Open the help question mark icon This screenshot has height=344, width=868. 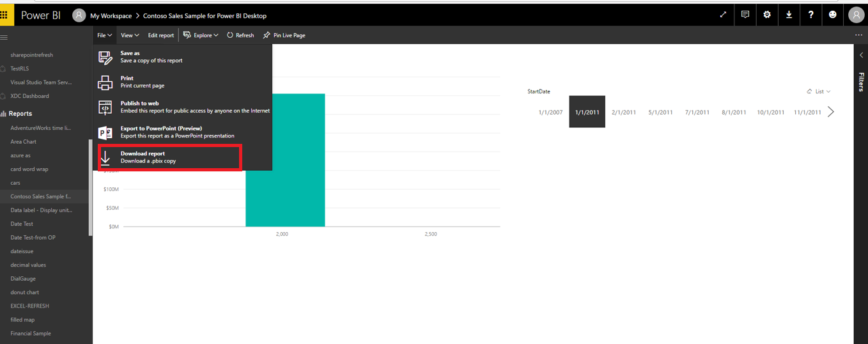[x=810, y=15]
